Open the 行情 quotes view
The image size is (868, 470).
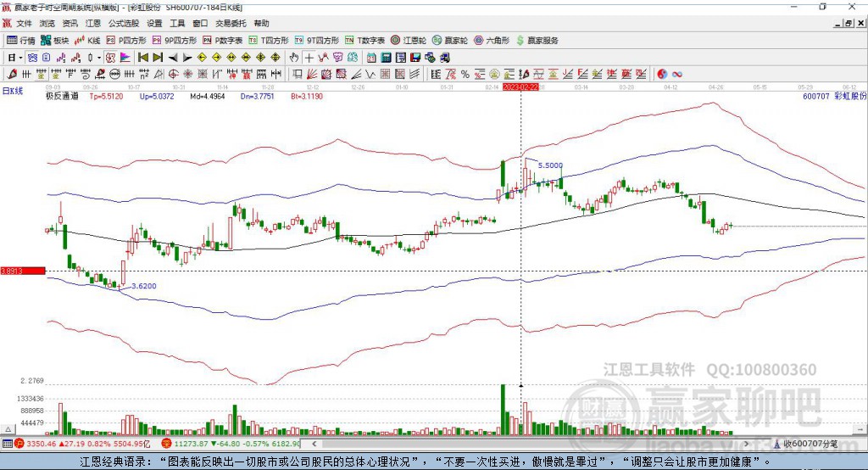(x=21, y=41)
